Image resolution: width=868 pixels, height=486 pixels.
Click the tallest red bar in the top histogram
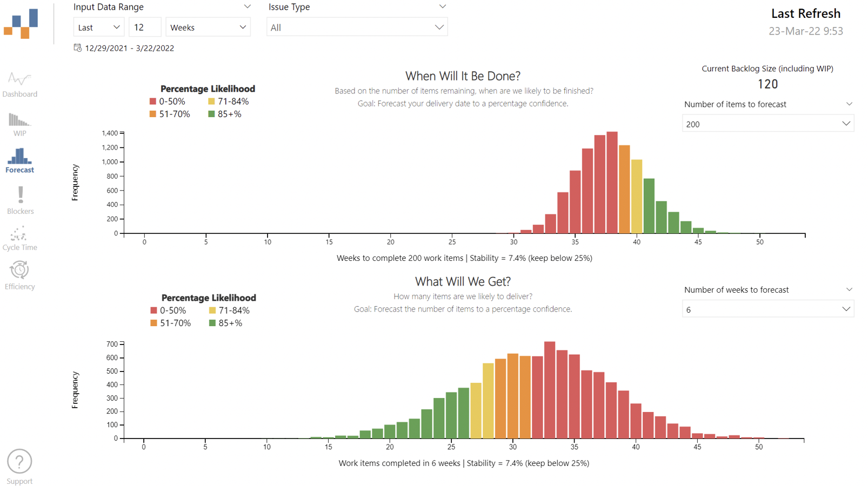[612, 183]
